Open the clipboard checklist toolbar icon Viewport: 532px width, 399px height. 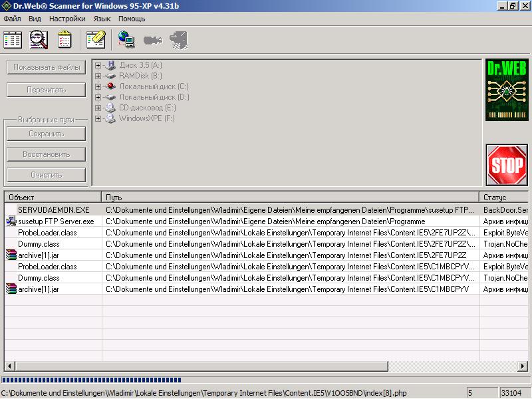click(65, 40)
